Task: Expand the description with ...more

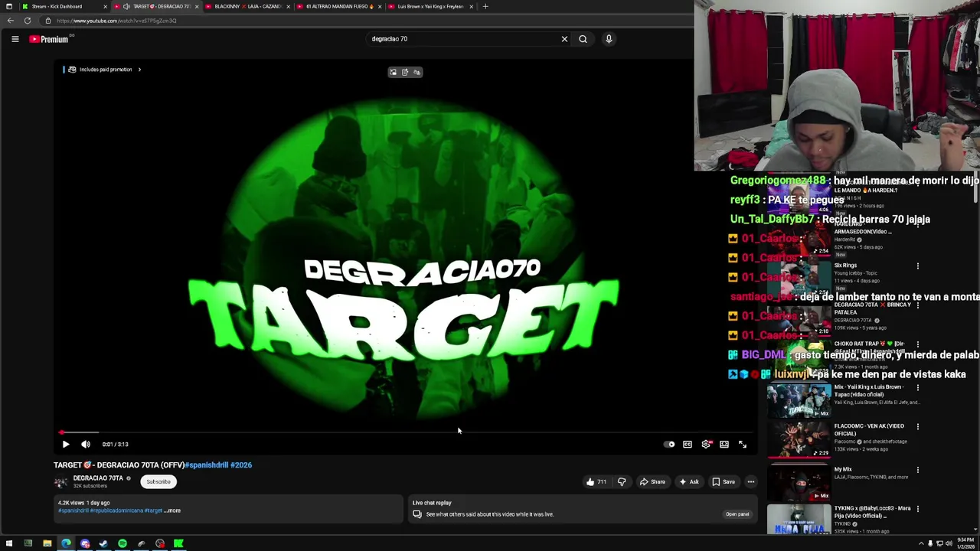Action: pos(173,510)
